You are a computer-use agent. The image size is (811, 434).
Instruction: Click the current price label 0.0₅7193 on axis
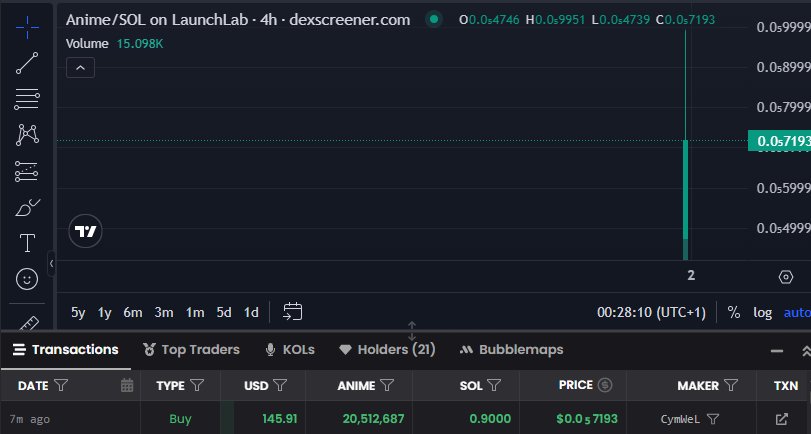pyautogui.click(x=779, y=141)
